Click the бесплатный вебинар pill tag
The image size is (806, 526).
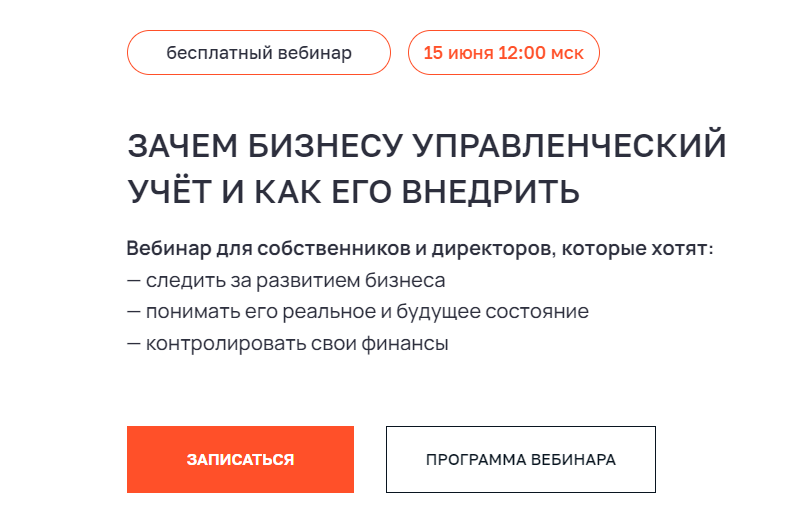tap(258, 53)
